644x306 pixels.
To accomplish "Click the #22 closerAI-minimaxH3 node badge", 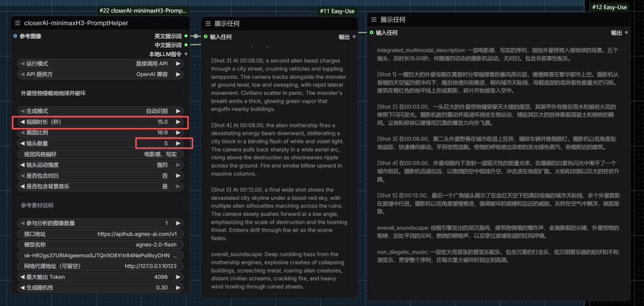I will point(143,11).
